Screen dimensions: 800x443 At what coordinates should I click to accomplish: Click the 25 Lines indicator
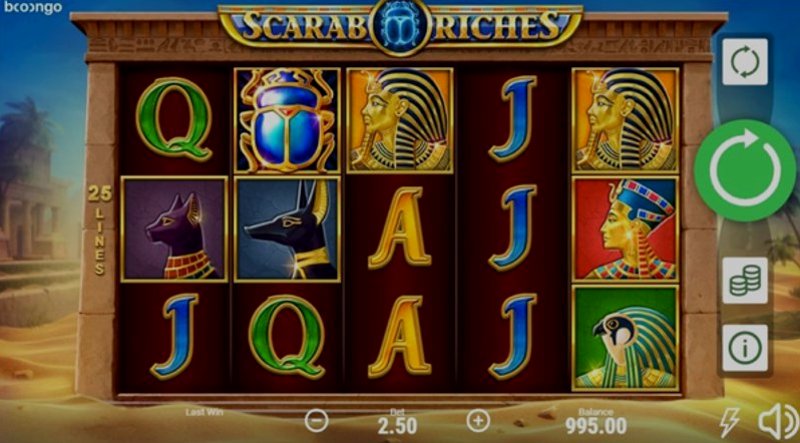point(99,230)
